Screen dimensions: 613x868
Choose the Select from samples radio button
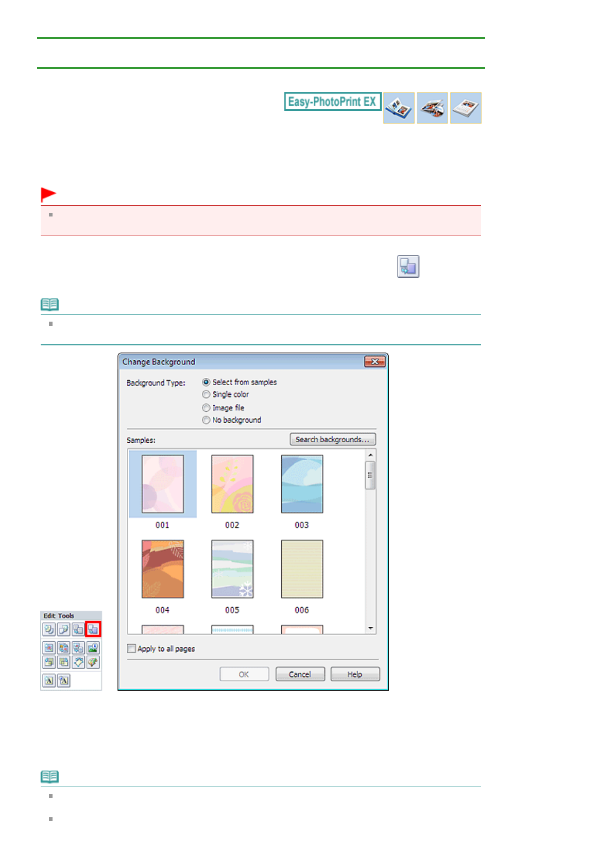[206, 382]
